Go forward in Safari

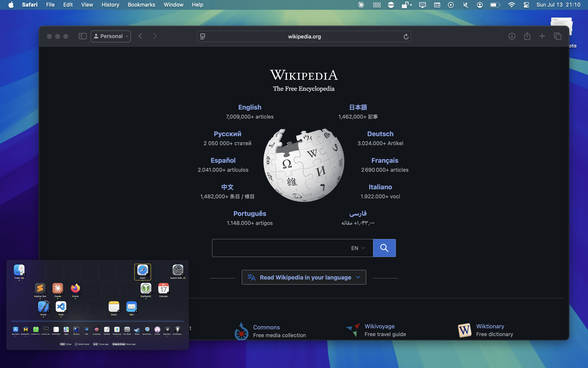click(155, 36)
